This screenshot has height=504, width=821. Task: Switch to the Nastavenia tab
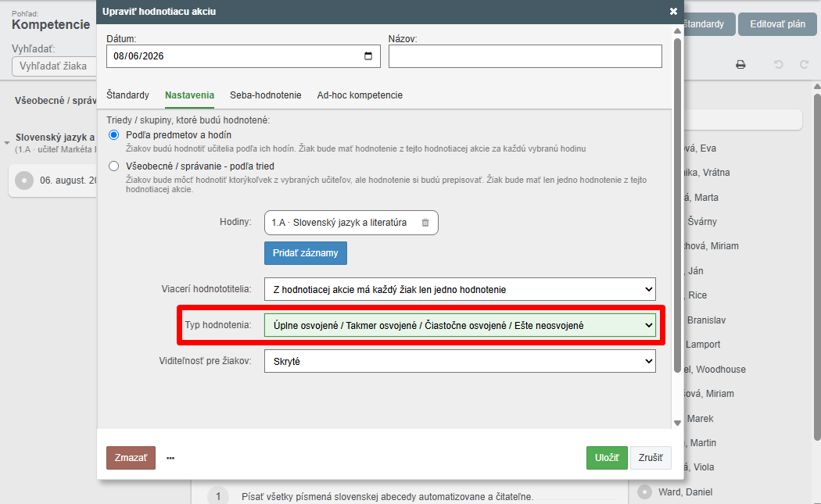pos(189,95)
